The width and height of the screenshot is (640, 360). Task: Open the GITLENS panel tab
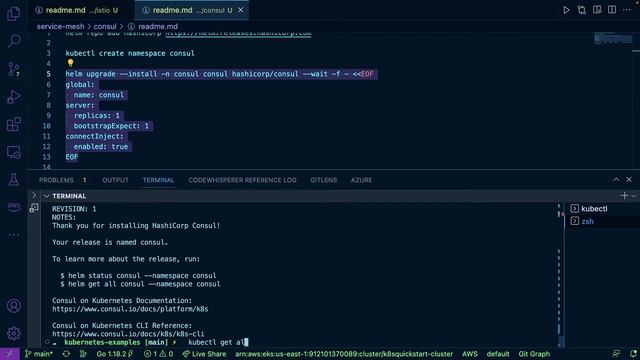click(x=324, y=180)
